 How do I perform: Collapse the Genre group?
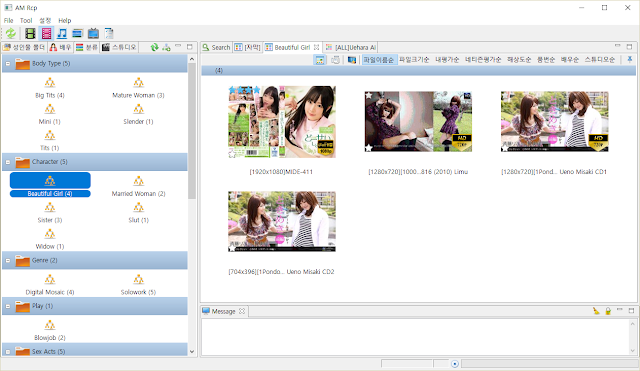[x=8, y=260]
